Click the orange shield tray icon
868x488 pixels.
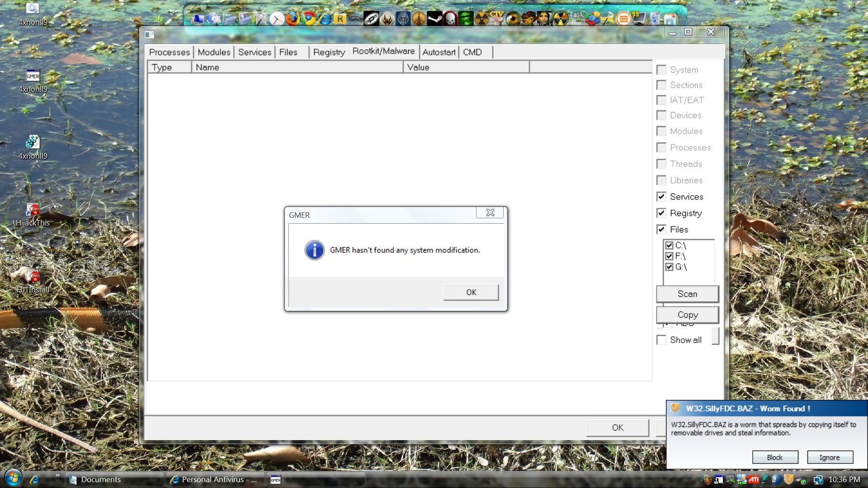point(789,479)
